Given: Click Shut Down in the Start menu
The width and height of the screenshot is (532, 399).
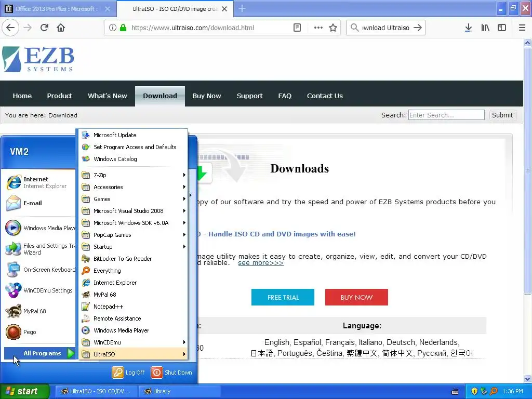Looking at the screenshot, I should coord(171,372).
